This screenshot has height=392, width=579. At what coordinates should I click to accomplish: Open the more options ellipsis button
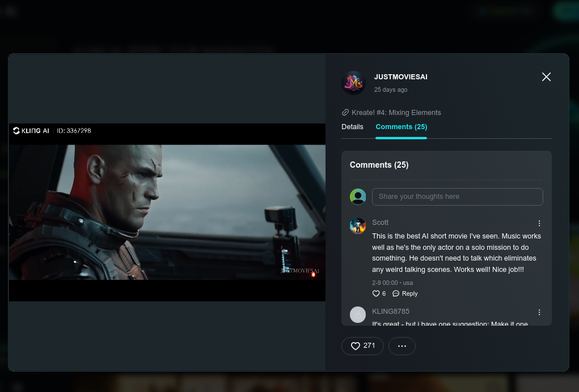[402, 346]
